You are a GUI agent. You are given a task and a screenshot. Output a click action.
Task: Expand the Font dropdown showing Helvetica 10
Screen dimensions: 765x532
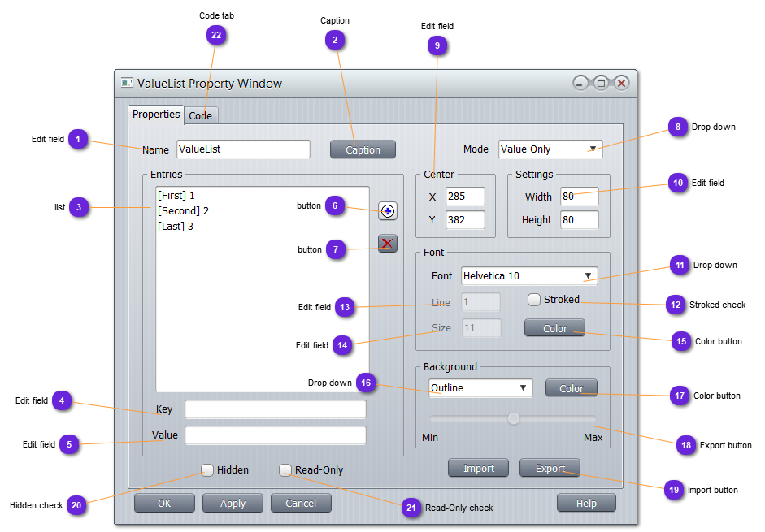click(x=528, y=276)
